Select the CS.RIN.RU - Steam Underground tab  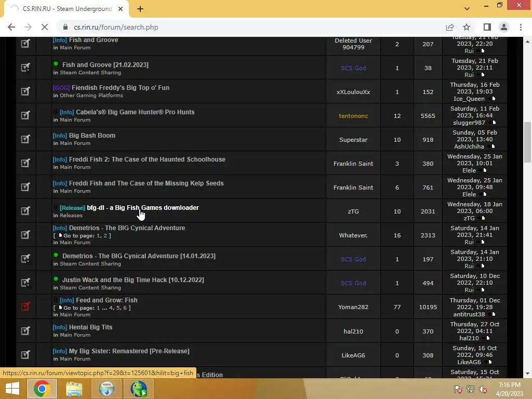(x=66, y=9)
